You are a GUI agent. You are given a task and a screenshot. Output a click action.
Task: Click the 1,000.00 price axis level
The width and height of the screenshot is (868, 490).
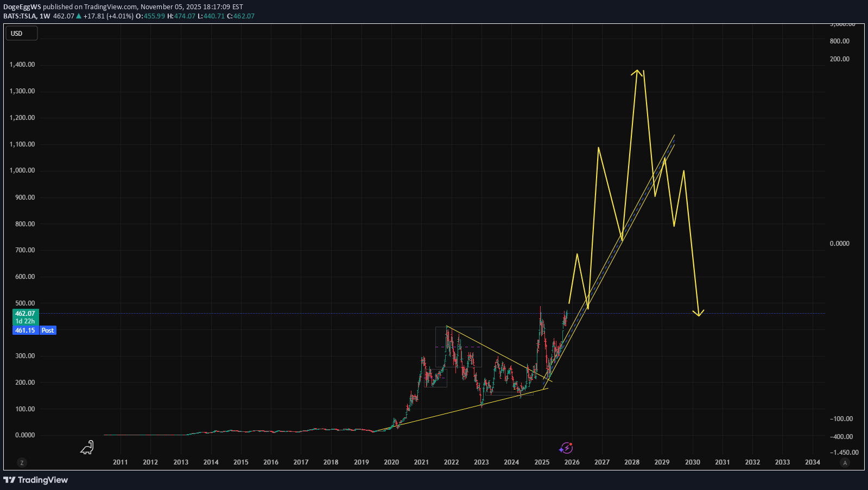[22, 170]
